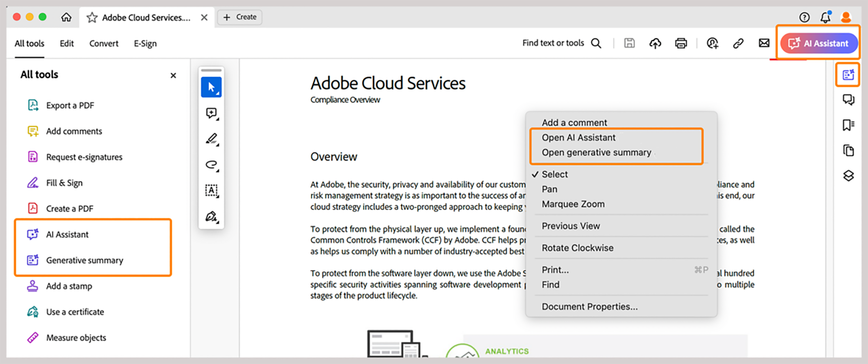Image resolution: width=868 pixels, height=364 pixels.
Task: Click the print icon in toolbar
Action: tap(681, 44)
